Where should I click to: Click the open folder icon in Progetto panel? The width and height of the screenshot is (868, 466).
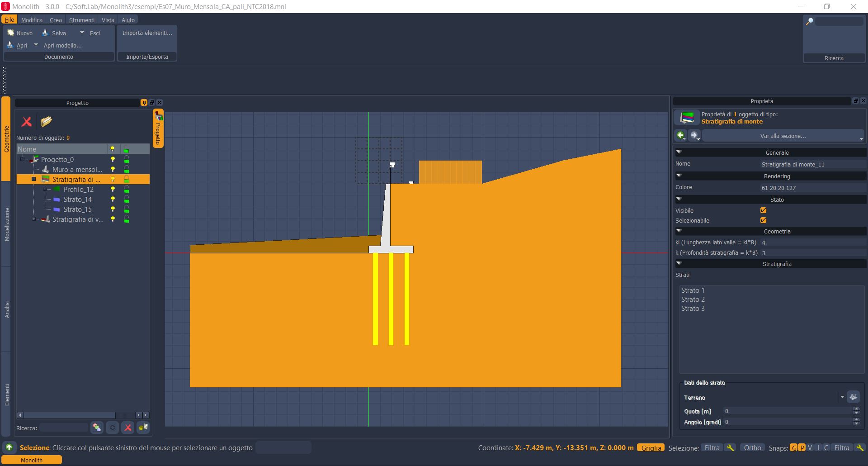click(46, 121)
